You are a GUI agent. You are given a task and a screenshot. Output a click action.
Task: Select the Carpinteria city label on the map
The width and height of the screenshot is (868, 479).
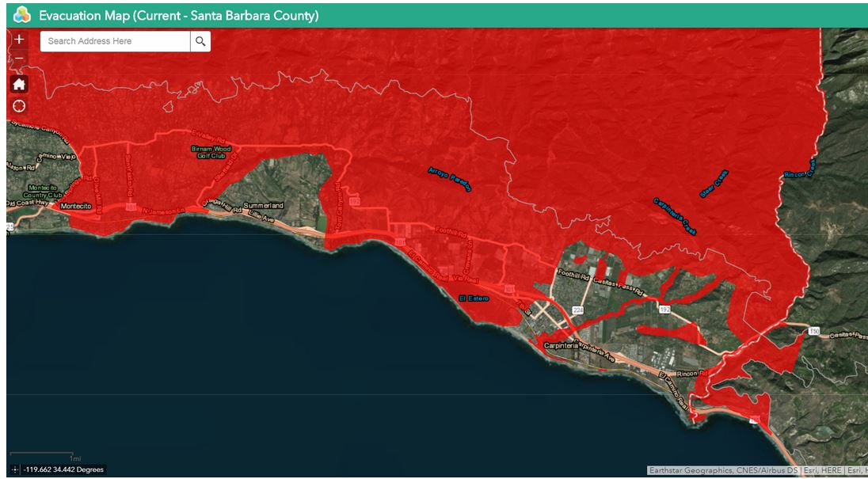[x=562, y=345]
